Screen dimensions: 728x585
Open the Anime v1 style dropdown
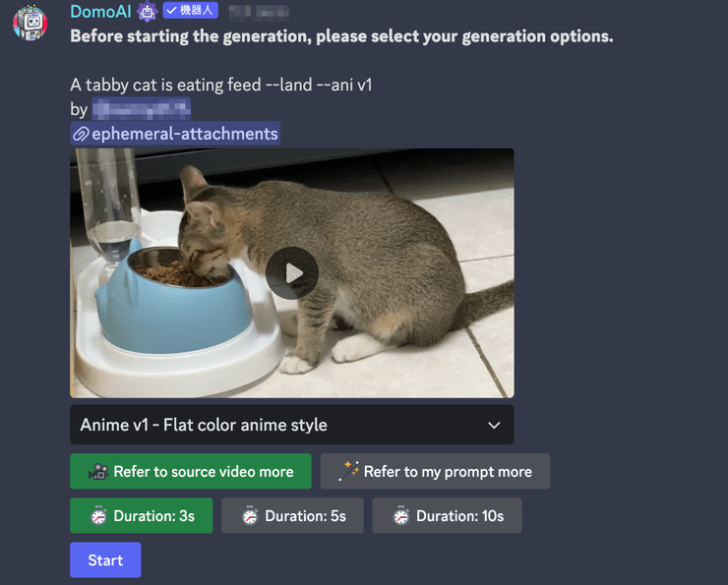pyautogui.click(x=292, y=425)
